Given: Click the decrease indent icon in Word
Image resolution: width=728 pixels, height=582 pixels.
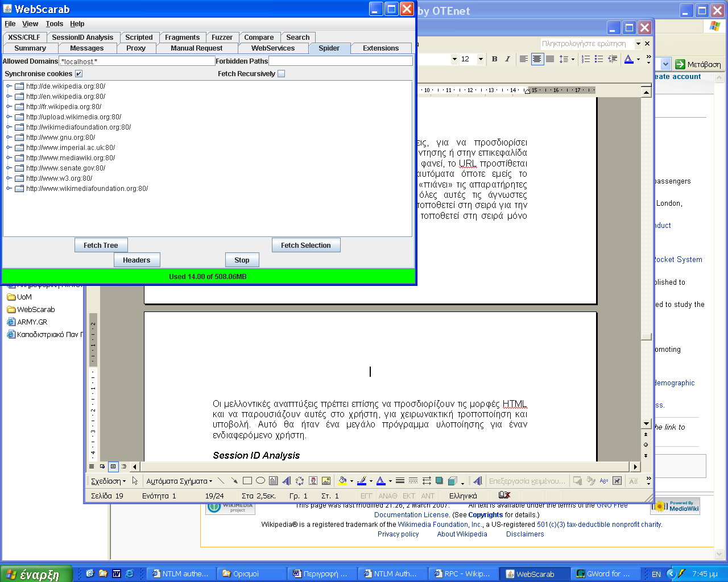Looking at the screenshot, I should click(613, 59).
